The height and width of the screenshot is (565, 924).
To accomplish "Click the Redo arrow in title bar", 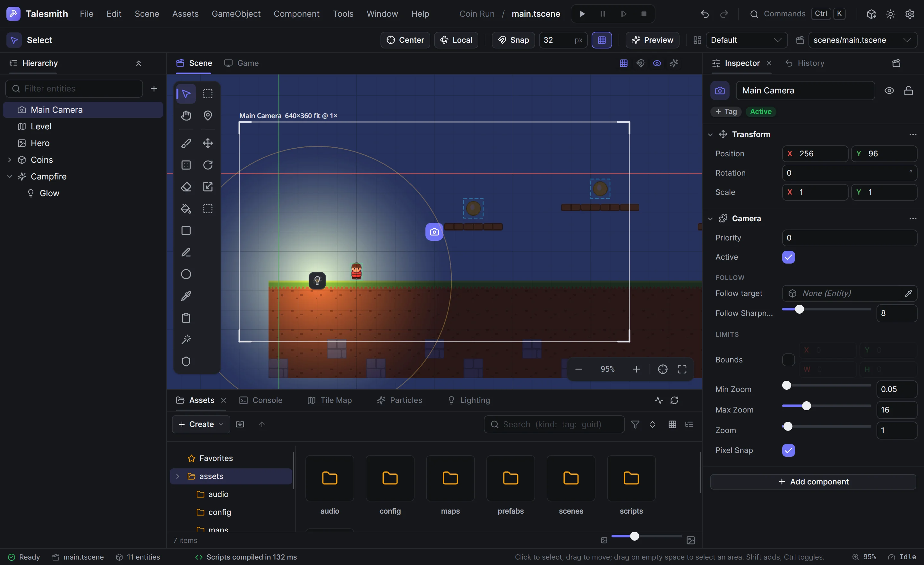I will 724,14.
